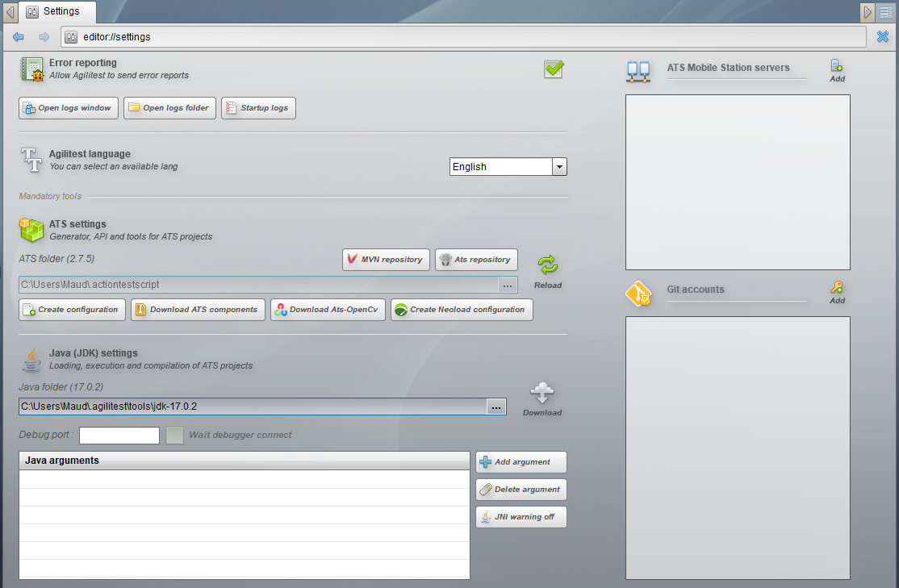899x588 pixels.
Task: Click the Error reporting bug icon
Action: (32, 69)
